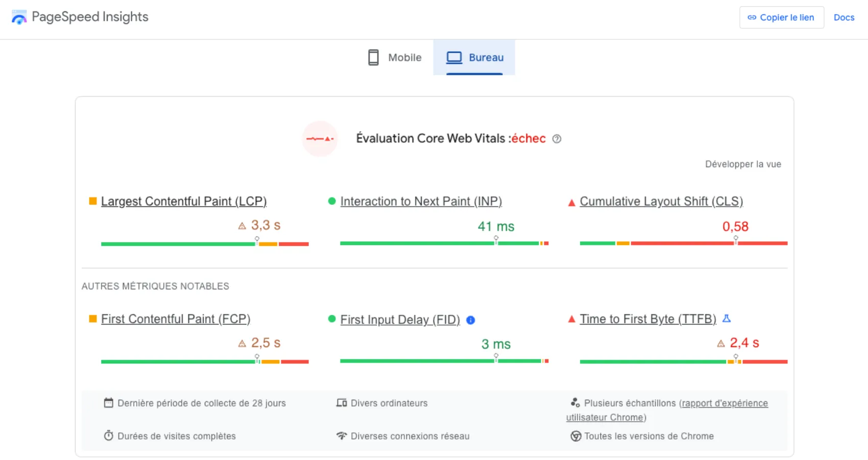Image resolution: width=868 pixels, height=460 pixels.
Task: Click the network connections Wi-Fi icon
Action: click(342, 436)
